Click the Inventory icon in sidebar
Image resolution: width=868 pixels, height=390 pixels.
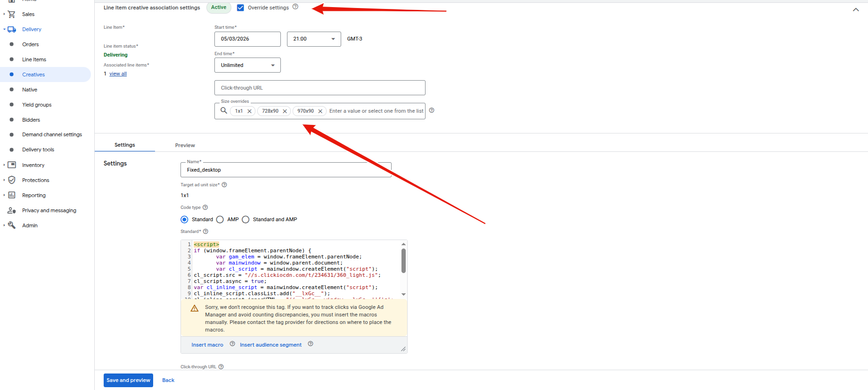click(12, 165)
